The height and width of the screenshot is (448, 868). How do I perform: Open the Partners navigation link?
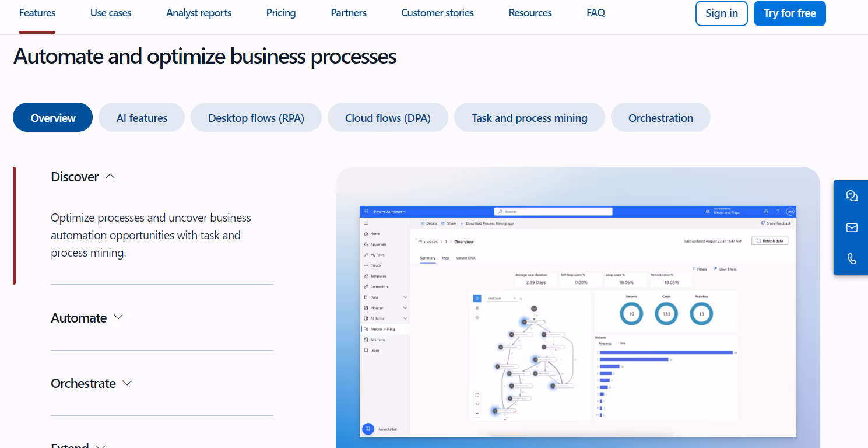pos(349,13)
